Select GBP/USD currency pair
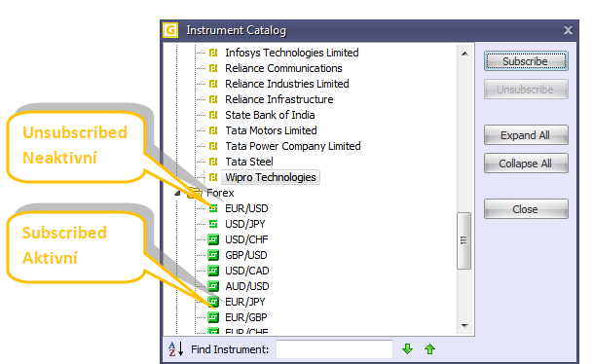 246,255
